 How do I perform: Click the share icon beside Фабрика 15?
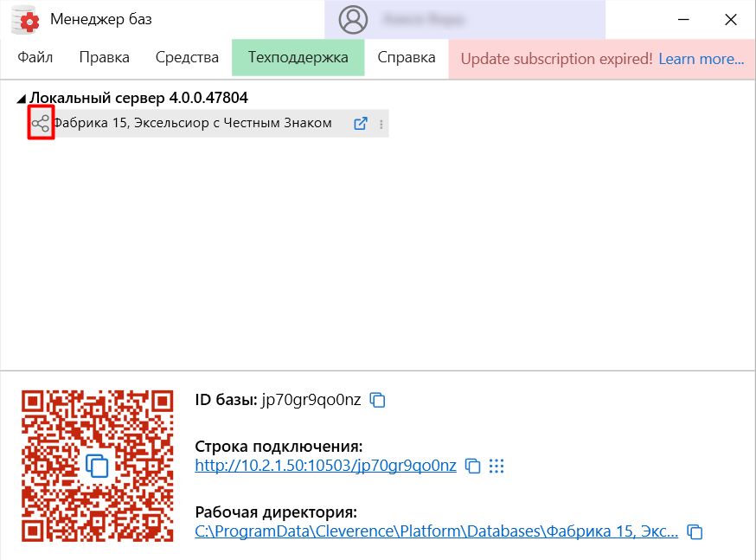(41, 124)
